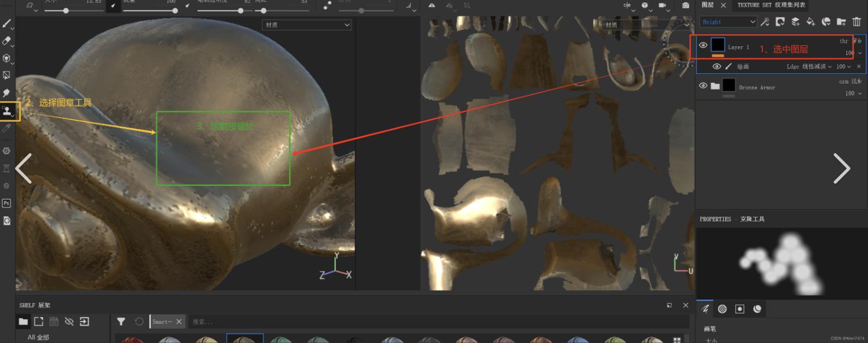This screenshot has height=343, width=868.
Task: Go to previous image with left arrow
Action: coord(24,169)
